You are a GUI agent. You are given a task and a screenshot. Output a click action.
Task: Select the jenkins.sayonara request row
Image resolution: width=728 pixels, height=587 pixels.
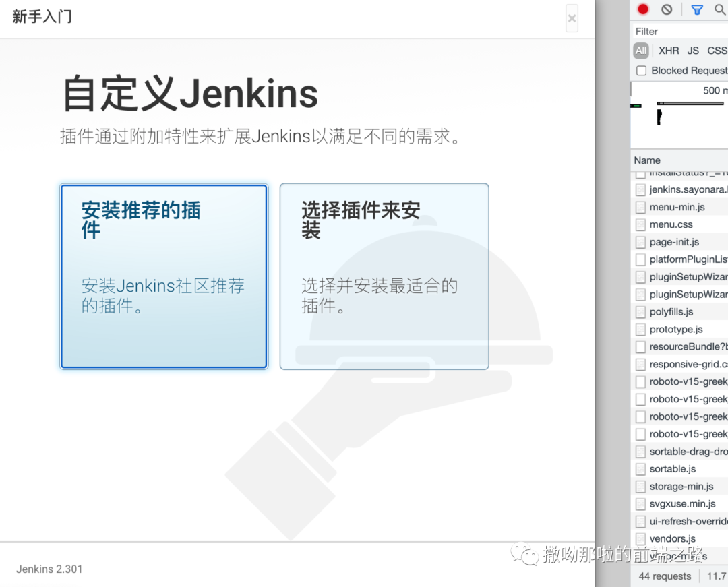click(x=679, y=190)
